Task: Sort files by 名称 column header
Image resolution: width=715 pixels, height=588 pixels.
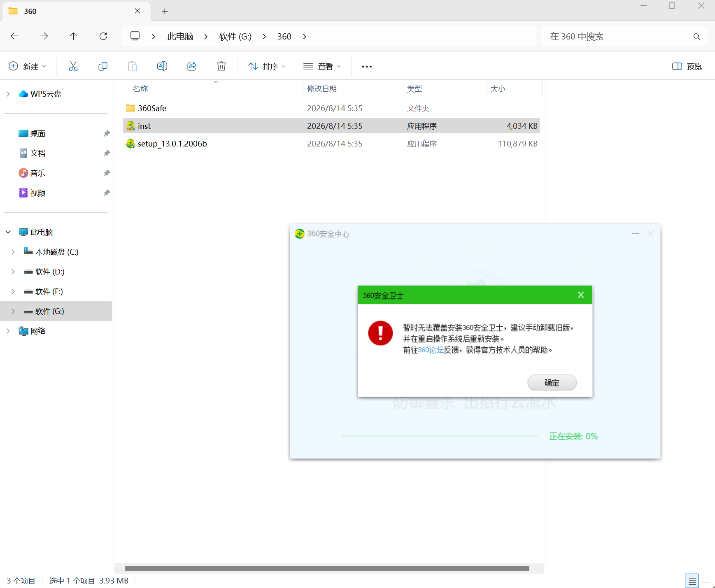Action: pos(140,89)
